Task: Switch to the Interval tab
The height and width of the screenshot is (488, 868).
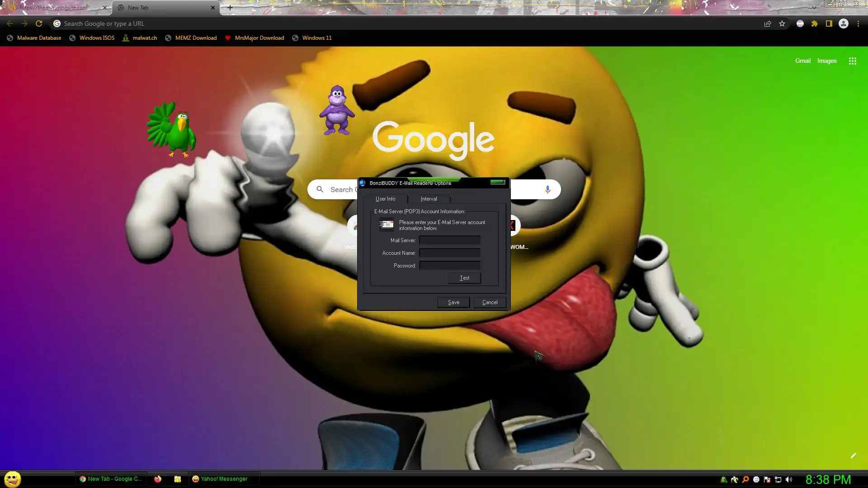Action: [429, 199]
